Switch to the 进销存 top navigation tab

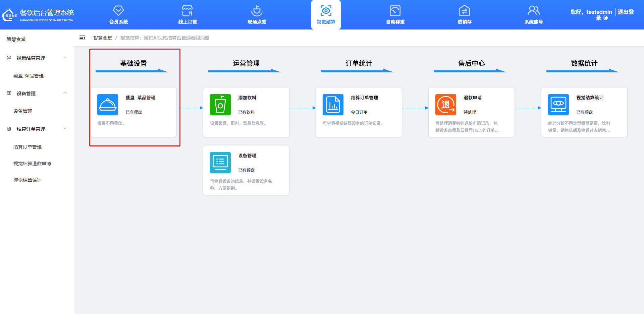(x=465, y=15)
